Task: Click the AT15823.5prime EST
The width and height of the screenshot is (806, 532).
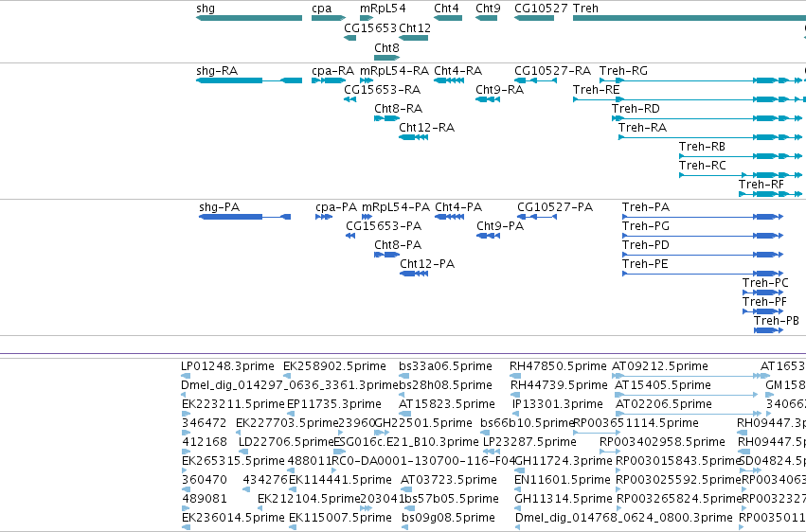Action: (x=405, y=414)
